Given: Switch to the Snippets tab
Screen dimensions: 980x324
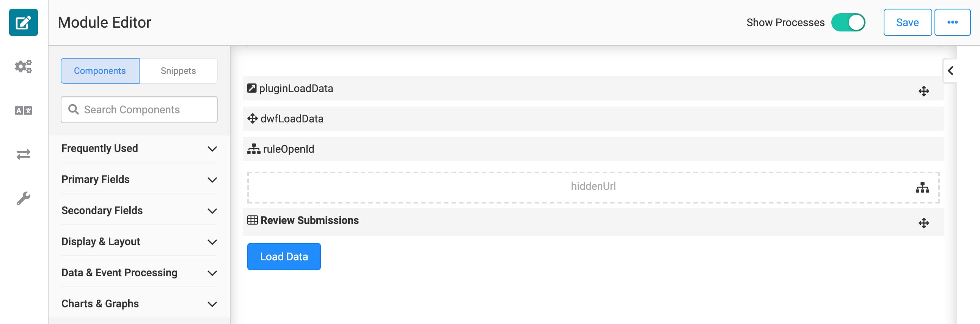Looking at the screenshot, I should pos(178,71).
